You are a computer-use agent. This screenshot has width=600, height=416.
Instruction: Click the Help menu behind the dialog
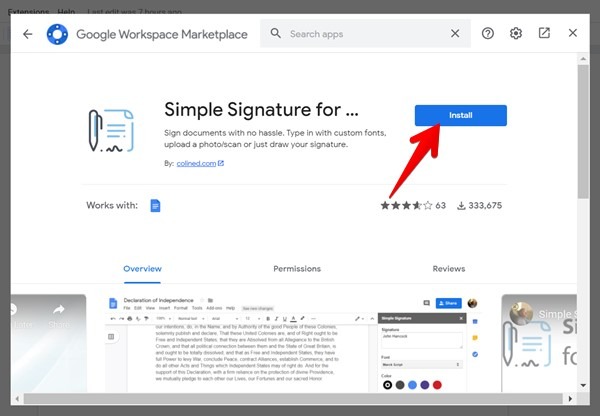point(66,11)
